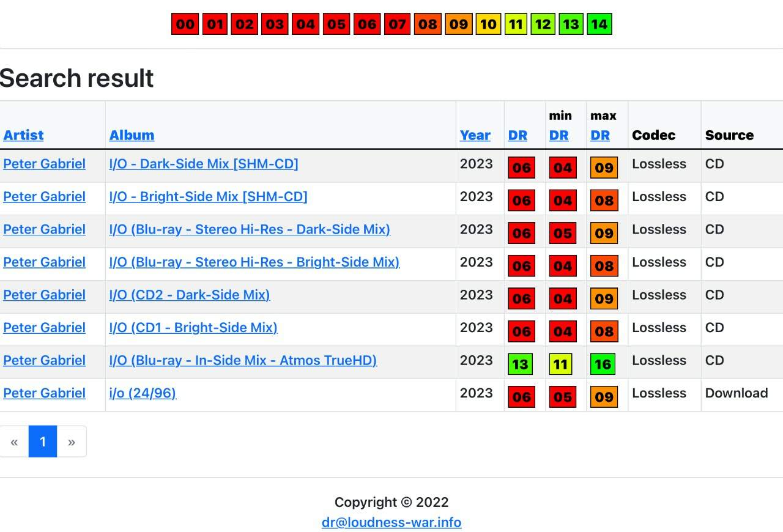The height and width of the screenshot is (532, 783).
Task: Open the In-Side Mix Atmos TrueHD album
Action: pos(243,360)
